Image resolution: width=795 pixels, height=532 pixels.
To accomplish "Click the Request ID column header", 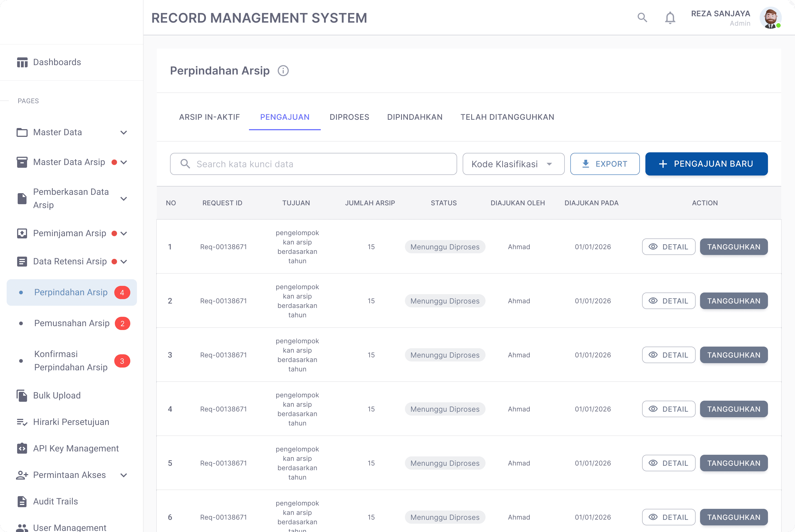I will [222, 203].
